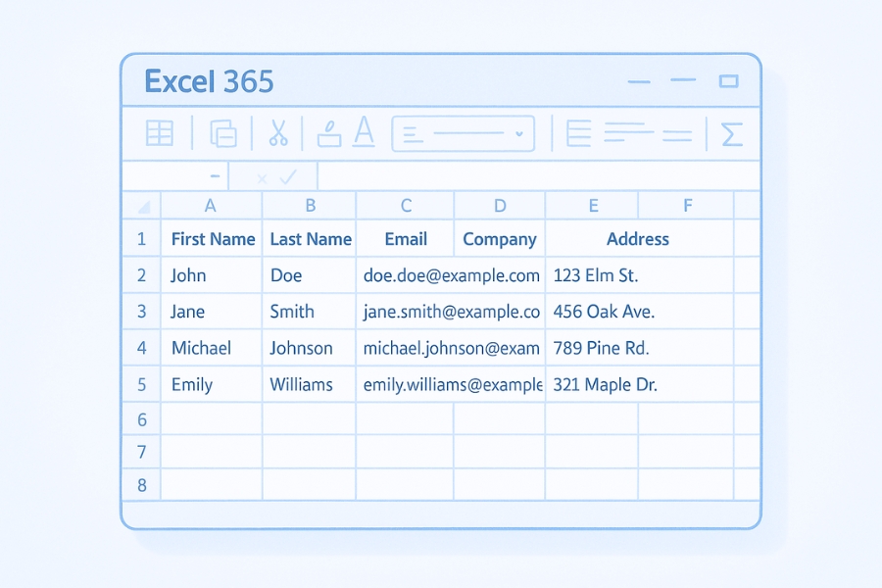882x588 pixels.
Task: Select the Cut (scissors) tool
Action: coord(277,133)
